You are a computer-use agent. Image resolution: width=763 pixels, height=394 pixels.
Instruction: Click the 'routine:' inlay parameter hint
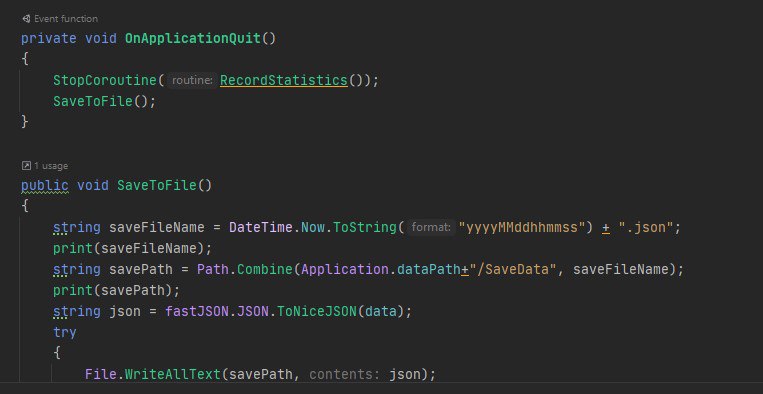coord(192,80)
